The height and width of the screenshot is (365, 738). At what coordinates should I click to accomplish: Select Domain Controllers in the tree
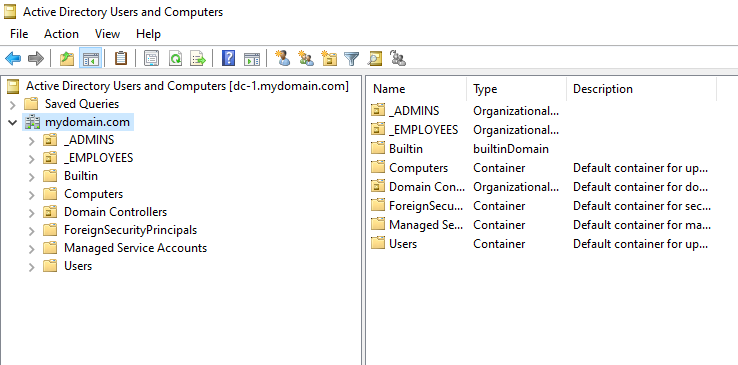click(x=115, y=212)
